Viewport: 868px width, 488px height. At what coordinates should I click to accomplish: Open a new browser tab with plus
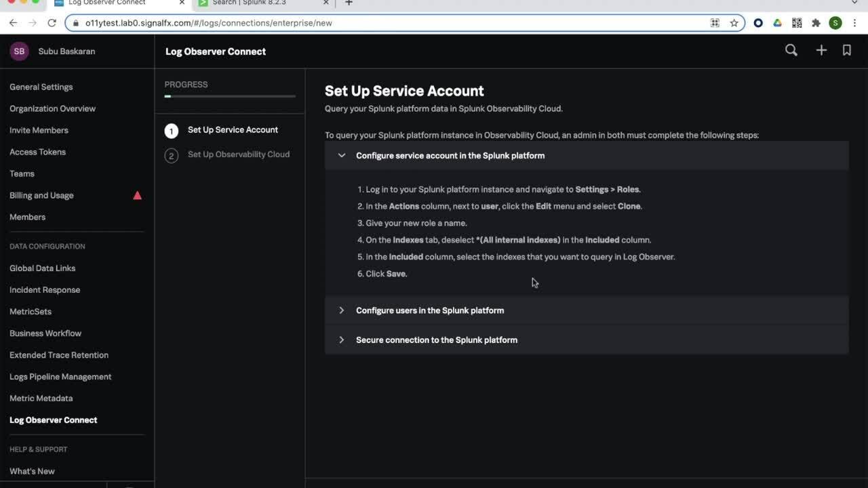tap(349, 3)
